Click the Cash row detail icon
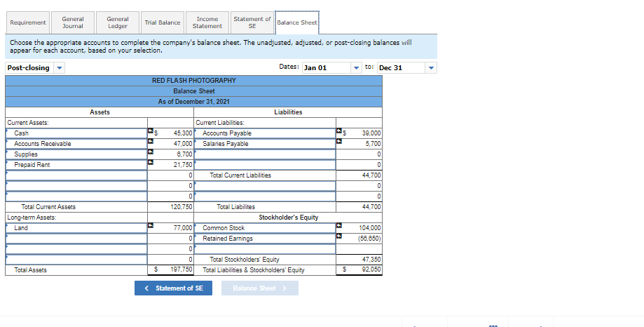Screen dimensions: 644x327 (151, 131)
